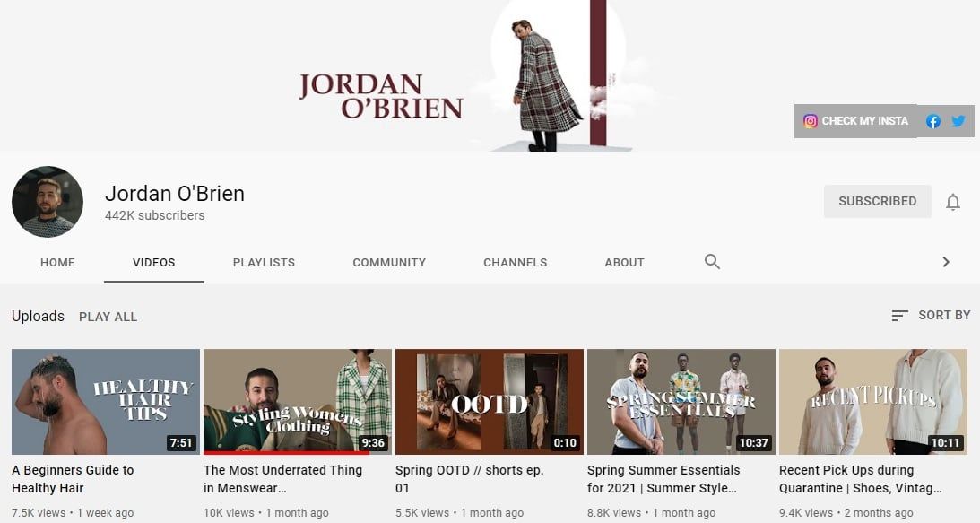Click the 442K subscribers text
The width and height of the screenshot is (980, 523).
154,216
